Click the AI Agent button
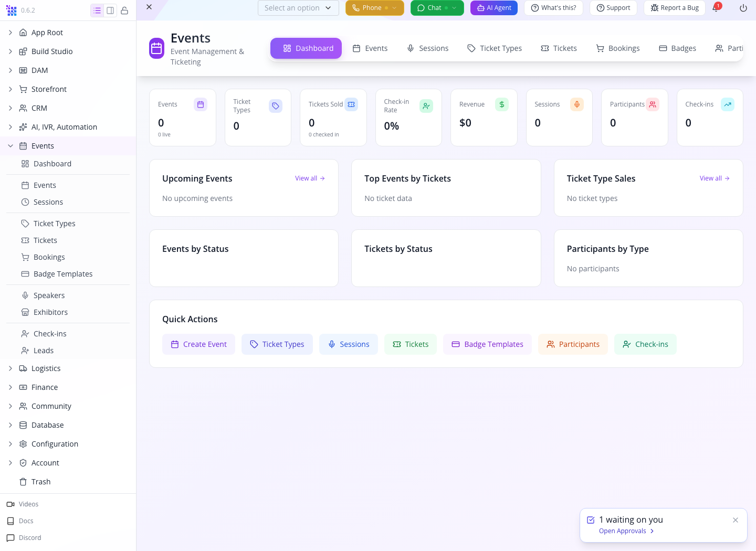The width and height of the screenshot is (756, 551). point(494,8)
